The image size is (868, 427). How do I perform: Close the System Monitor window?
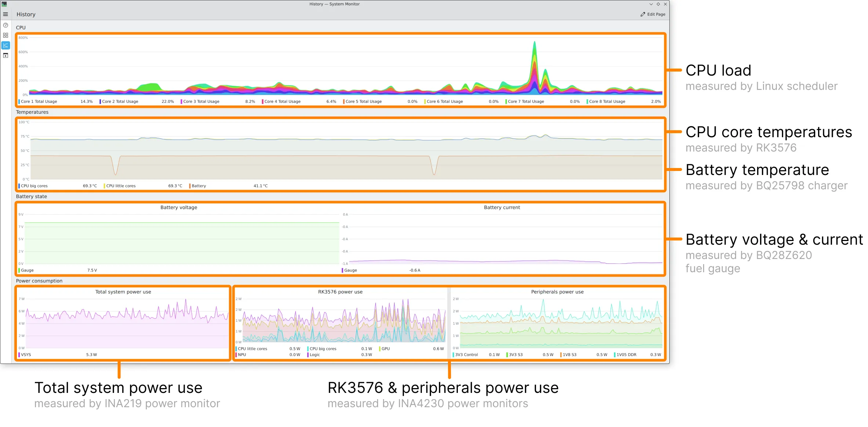[665, 4]
